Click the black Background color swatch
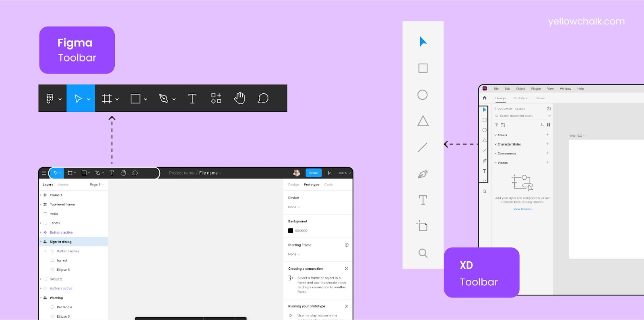The image size is (644, 320). [x=291, y=231]
